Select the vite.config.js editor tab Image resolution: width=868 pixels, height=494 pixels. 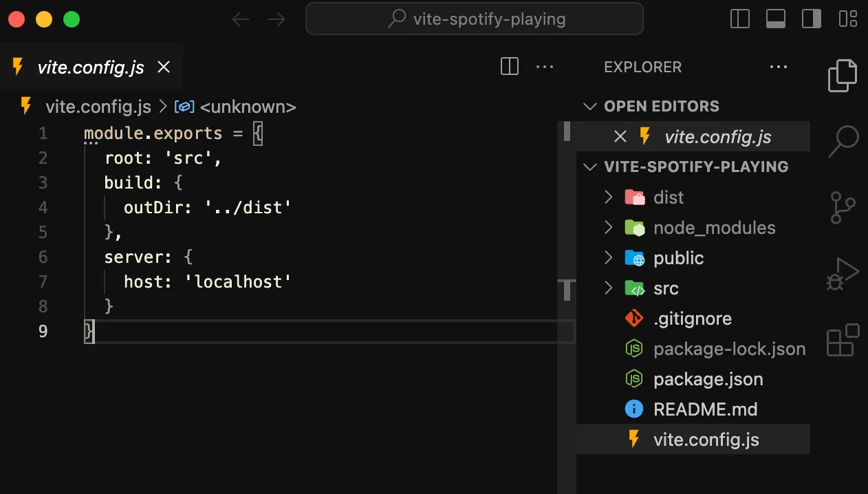pos(90,67)
